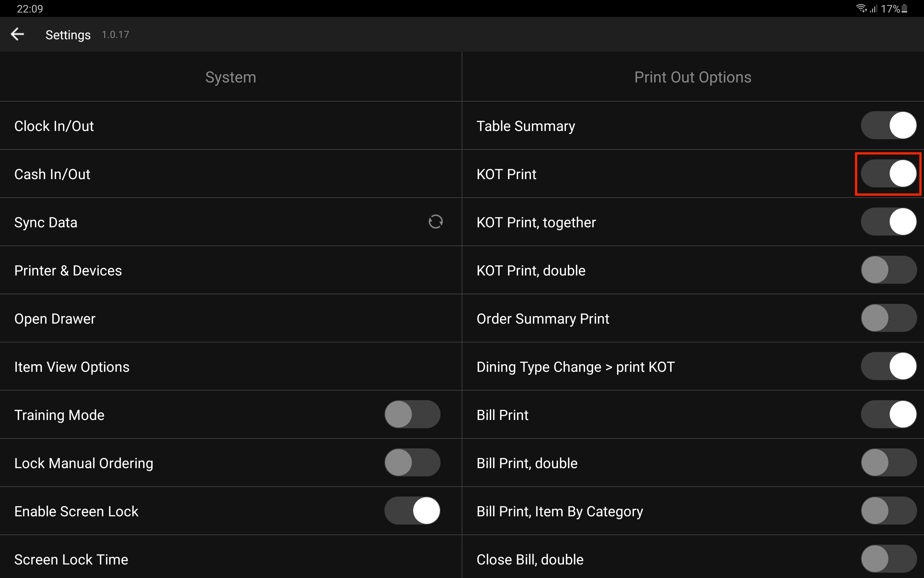Open the Clock In/Out option
Image resolution: width=924 pixels, height=578 pixels.
54,126
